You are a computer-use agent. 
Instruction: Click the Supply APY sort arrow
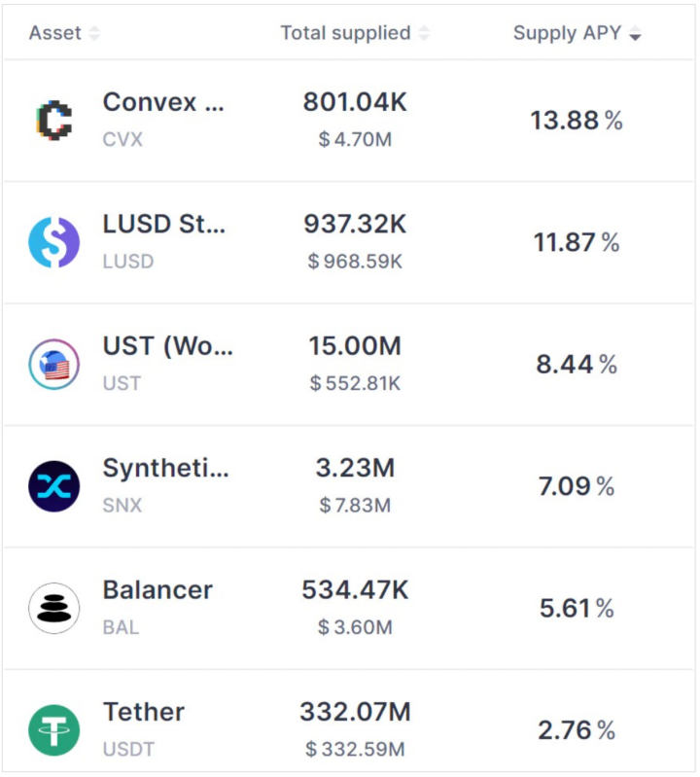635,33
